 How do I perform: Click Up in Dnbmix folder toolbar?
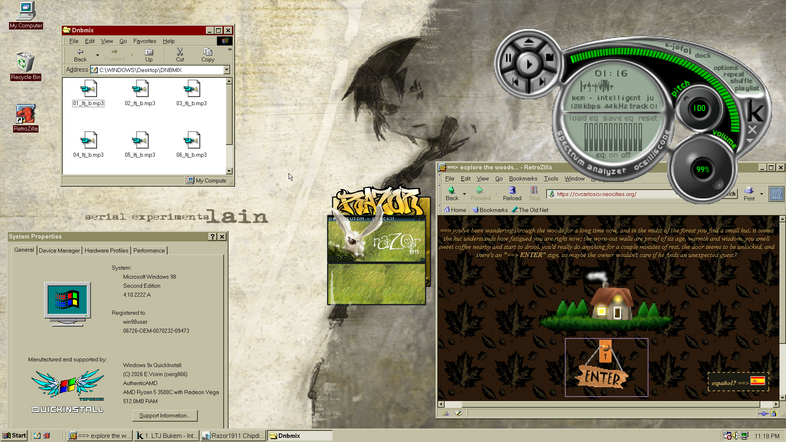coord(149,55)
